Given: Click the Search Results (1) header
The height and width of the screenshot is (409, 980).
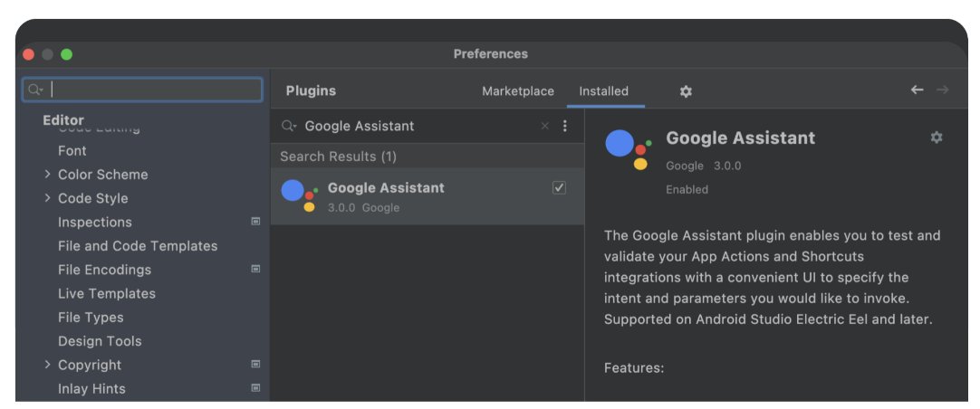Looking at the screenshot, I should tap(338, 157).
